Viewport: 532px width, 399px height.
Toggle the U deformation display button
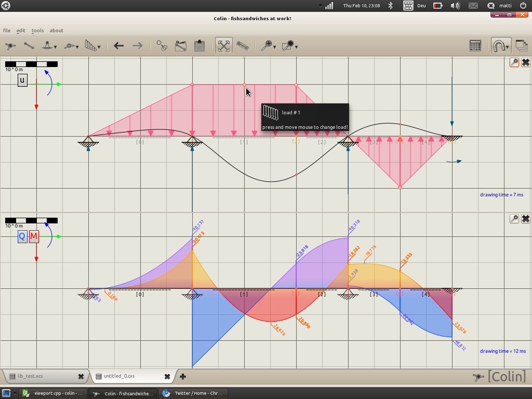[22, 81]
